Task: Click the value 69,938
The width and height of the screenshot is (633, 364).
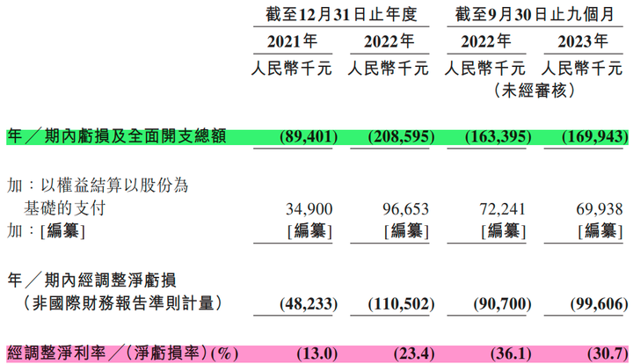Action: 600,209
